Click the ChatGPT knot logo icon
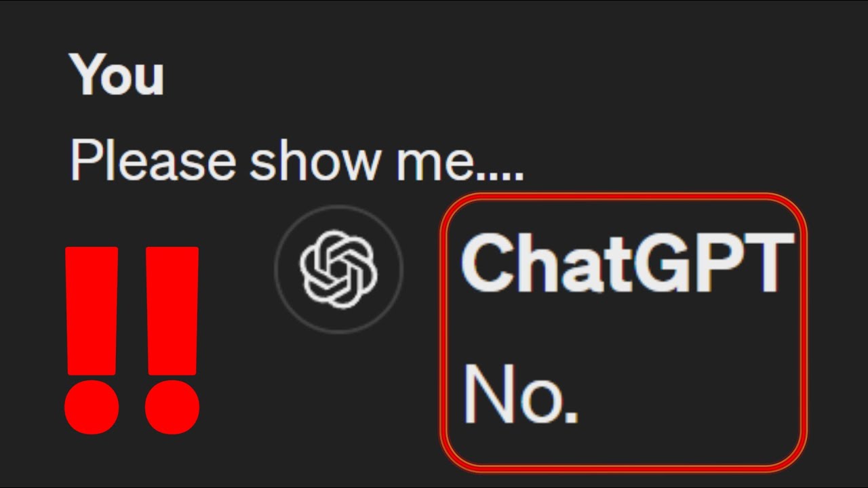The image size is (868, 488). 338,267
